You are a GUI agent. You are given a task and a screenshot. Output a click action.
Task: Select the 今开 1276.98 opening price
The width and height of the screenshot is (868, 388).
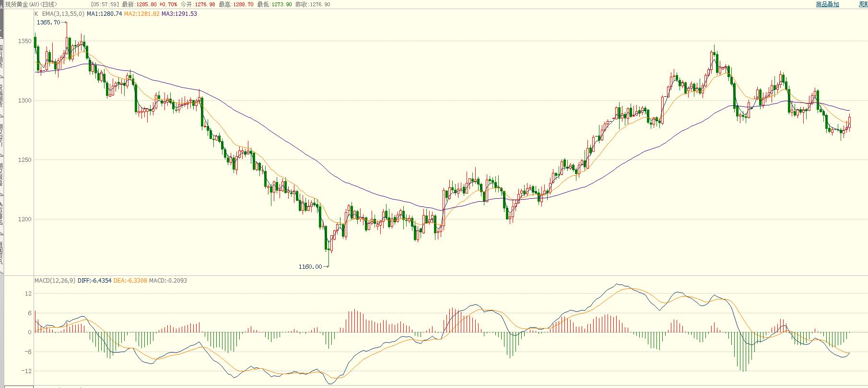click(x=198, y=4)
